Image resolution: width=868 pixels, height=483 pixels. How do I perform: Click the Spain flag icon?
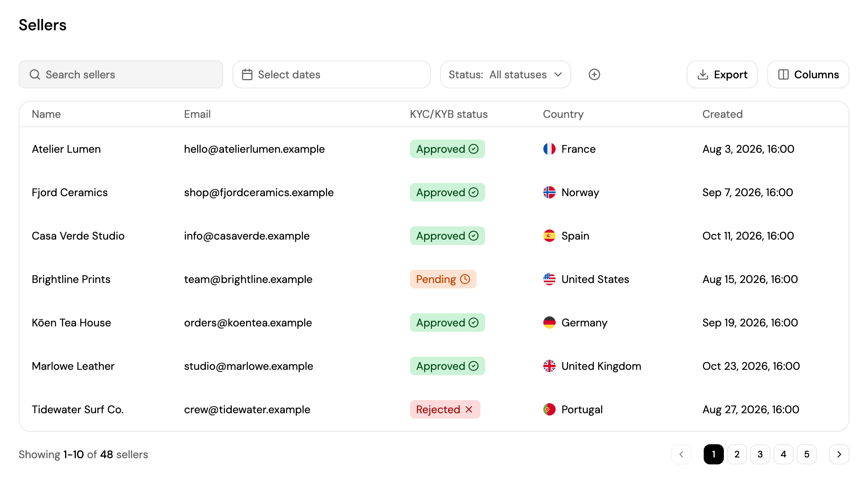click(549, 236)
